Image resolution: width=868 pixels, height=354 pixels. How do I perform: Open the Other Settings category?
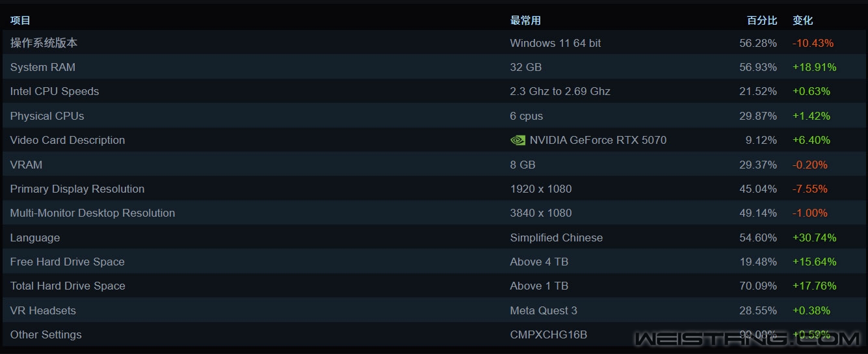[46, 334]
